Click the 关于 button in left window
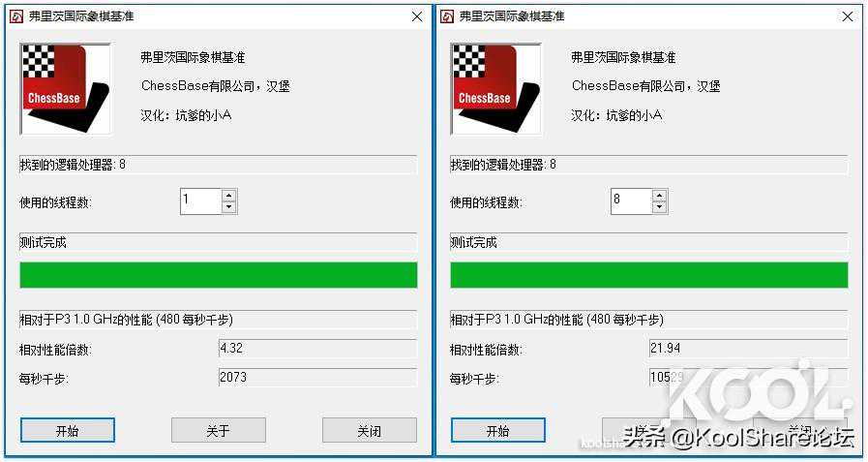868x462 pixels. [x=219, y=430]
